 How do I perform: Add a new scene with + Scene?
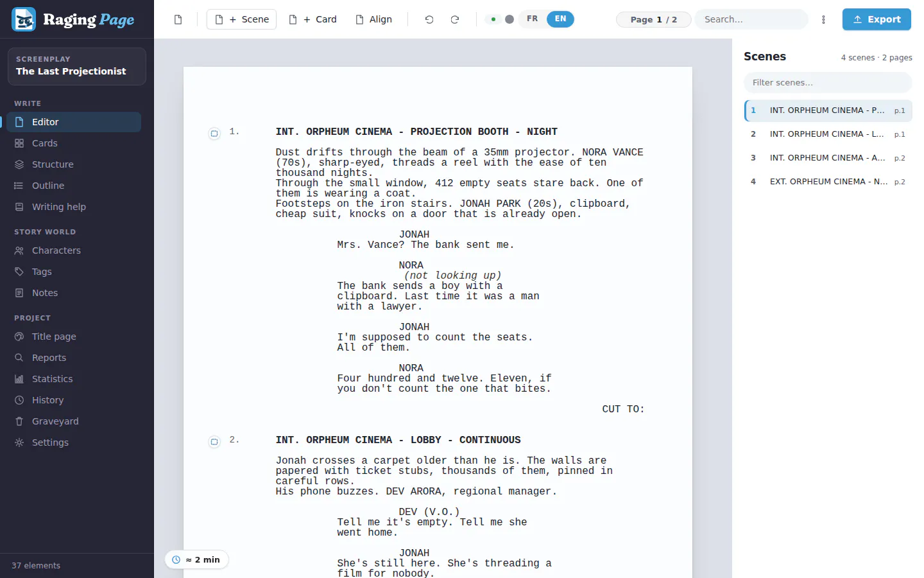point(241,19)
